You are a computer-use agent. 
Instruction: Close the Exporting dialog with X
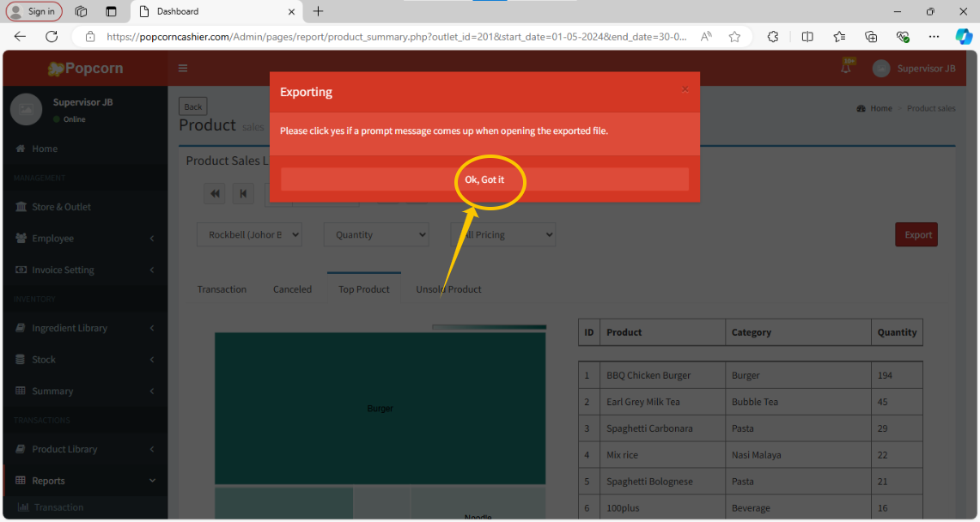685,89
